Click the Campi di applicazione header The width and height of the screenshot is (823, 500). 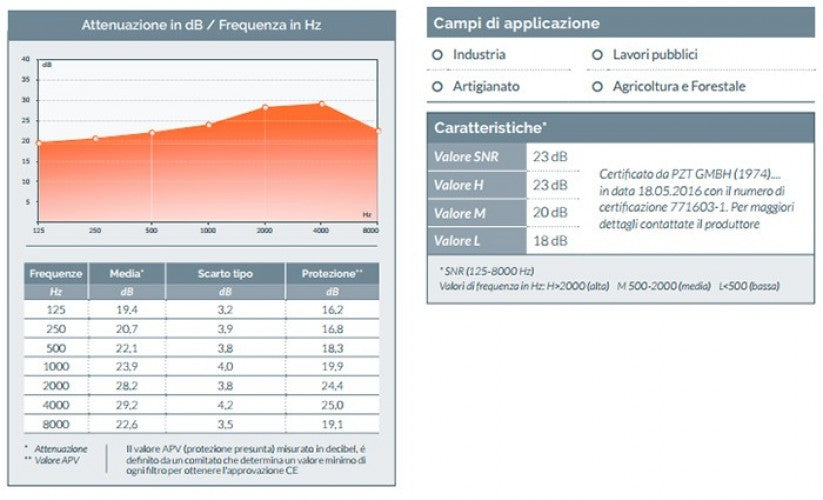point(517,23)
